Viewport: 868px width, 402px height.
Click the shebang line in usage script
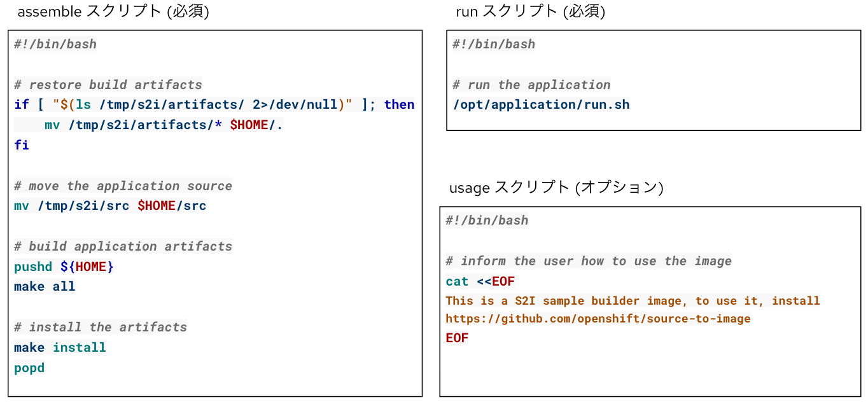coord(487,220)
